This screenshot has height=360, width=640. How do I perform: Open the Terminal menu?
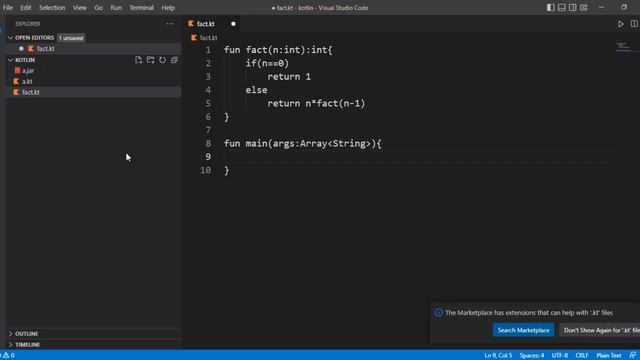141,8
